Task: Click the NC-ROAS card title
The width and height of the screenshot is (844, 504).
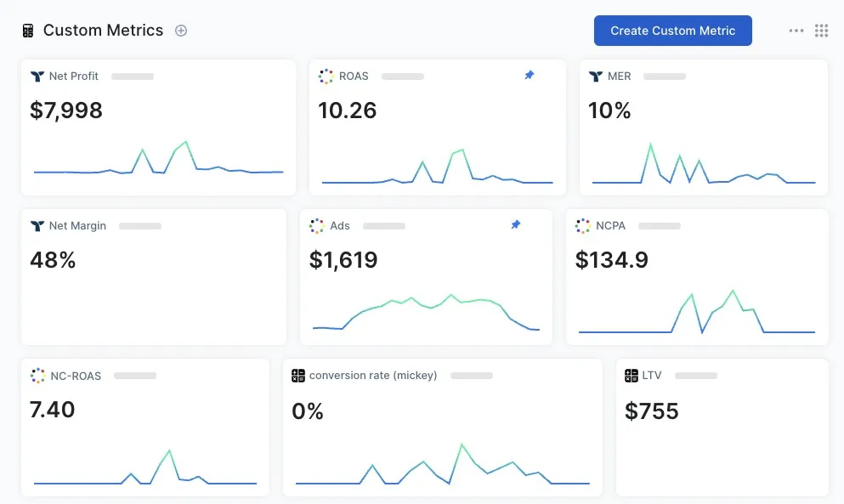Action: click(76, 376)
